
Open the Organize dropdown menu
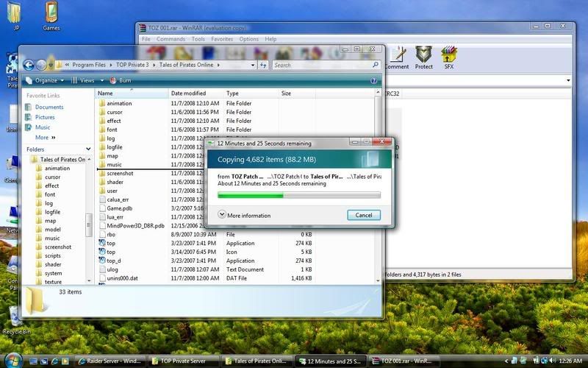(x=45, y=79)
